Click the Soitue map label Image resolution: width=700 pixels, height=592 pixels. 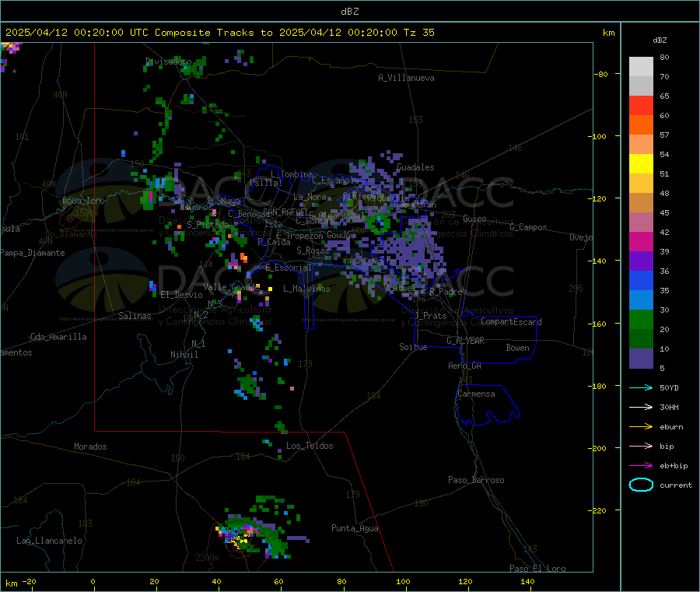pos(413,347)
